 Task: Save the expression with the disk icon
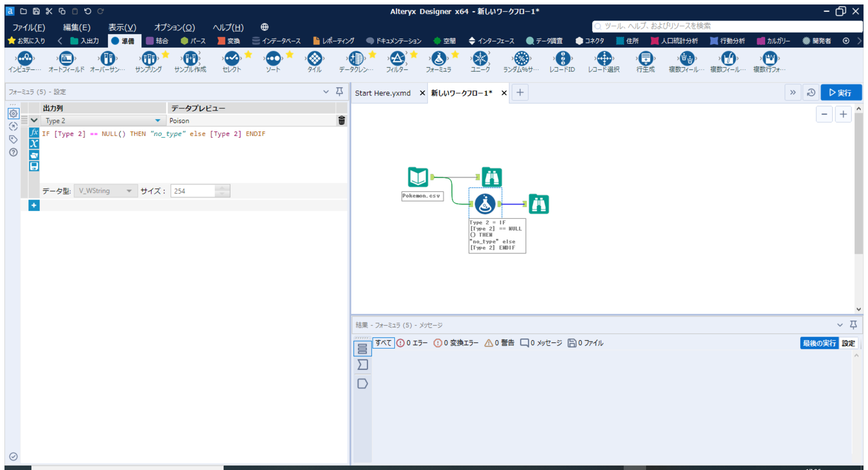click(34, 166)
